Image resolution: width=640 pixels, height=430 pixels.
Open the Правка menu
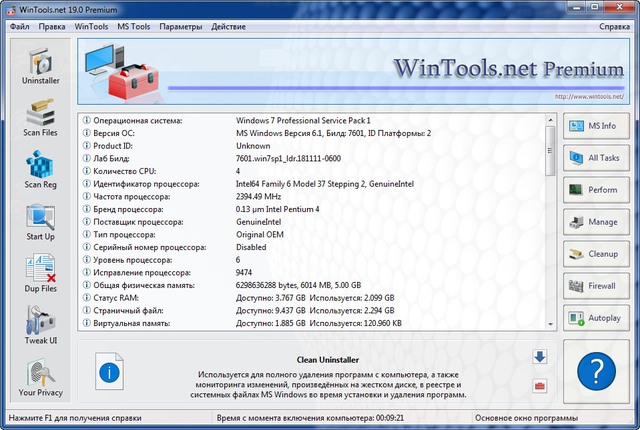point(52,27)
